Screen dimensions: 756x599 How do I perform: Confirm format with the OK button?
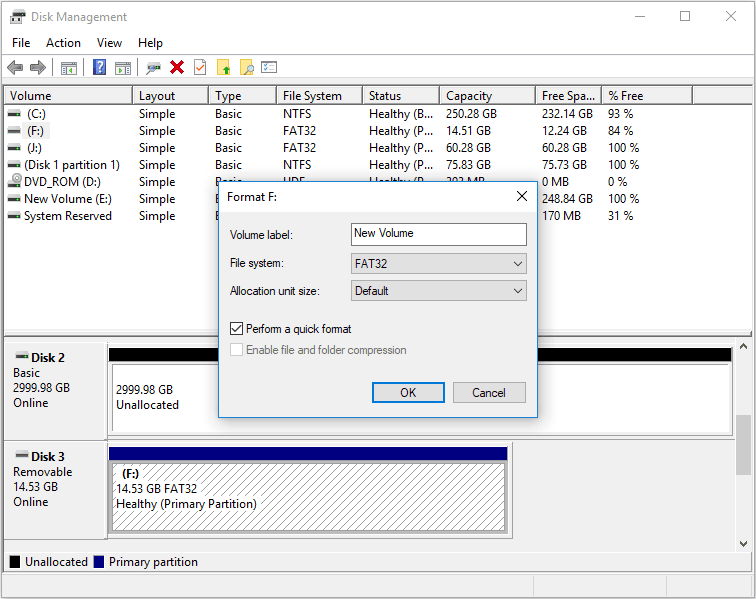tap(408, 392)
